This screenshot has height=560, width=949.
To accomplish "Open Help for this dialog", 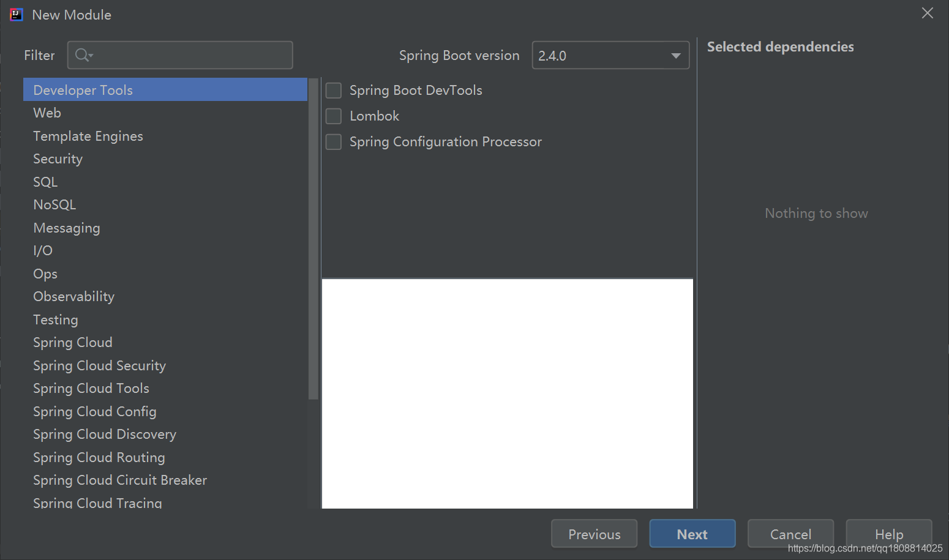I will pos(888,534).
